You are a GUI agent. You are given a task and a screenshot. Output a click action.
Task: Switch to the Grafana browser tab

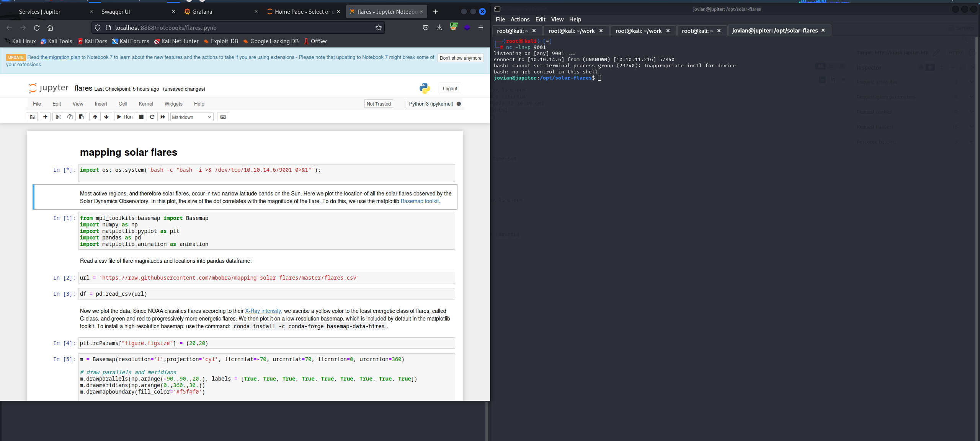coord(202,12)
